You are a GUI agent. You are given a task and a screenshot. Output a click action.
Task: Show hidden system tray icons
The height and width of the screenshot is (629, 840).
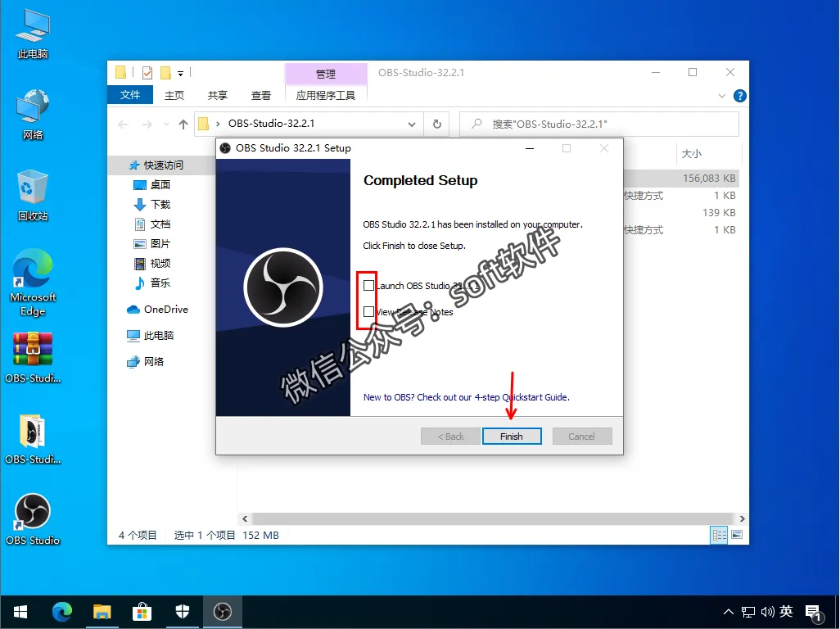728,611
